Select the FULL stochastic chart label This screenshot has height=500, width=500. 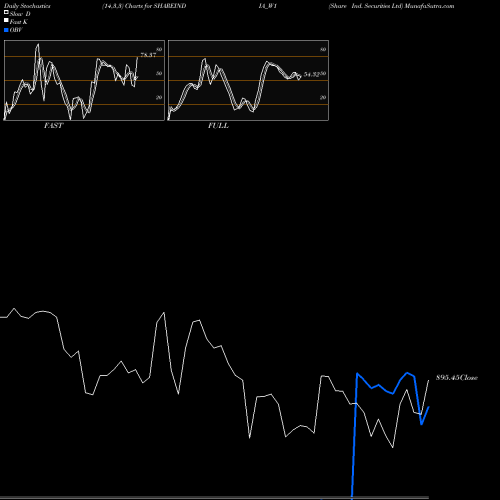[x=218, y=126]
